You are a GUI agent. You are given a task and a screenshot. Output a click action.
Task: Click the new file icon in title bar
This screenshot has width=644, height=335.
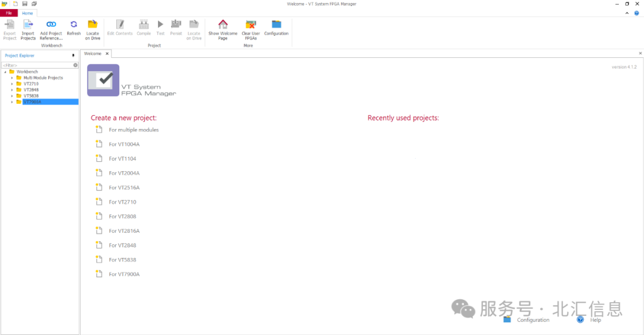pos(15,4)
